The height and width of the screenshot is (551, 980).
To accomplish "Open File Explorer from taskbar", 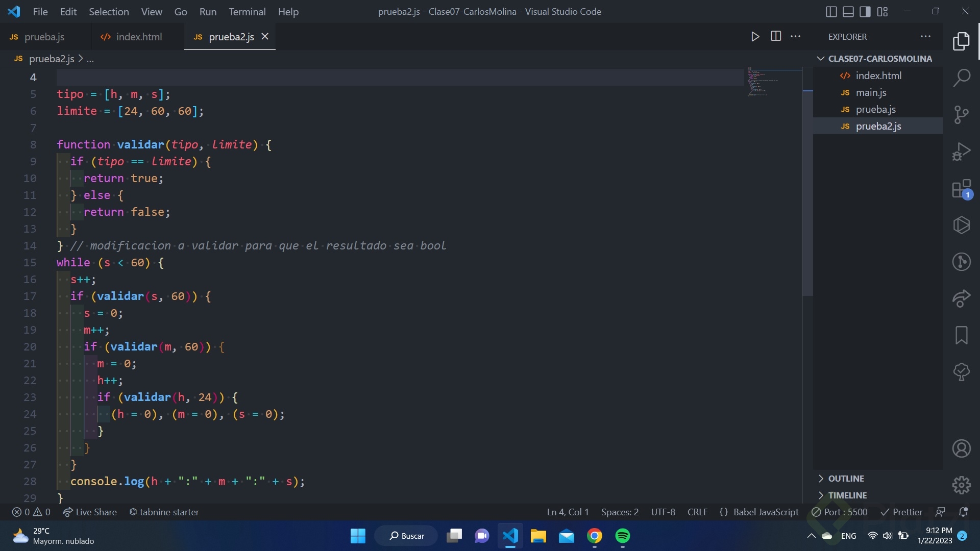I will (x=538, y=536).
